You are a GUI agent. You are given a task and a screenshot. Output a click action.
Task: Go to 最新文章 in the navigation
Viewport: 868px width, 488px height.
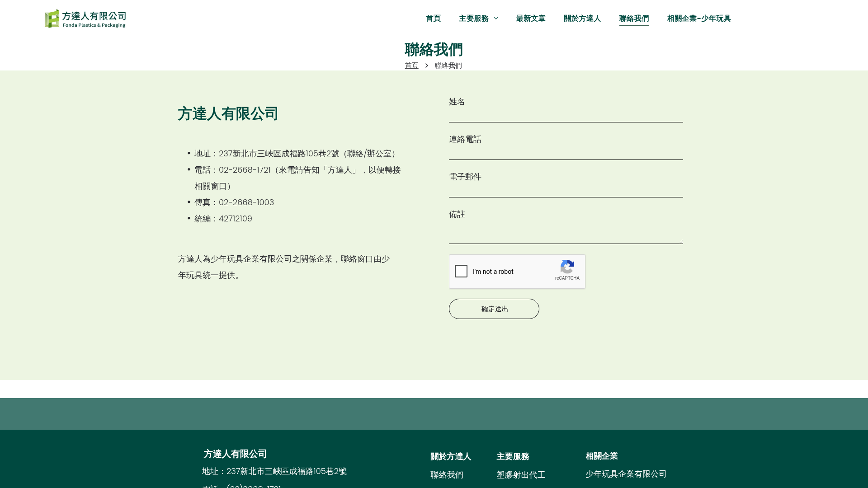click(531, 19)
